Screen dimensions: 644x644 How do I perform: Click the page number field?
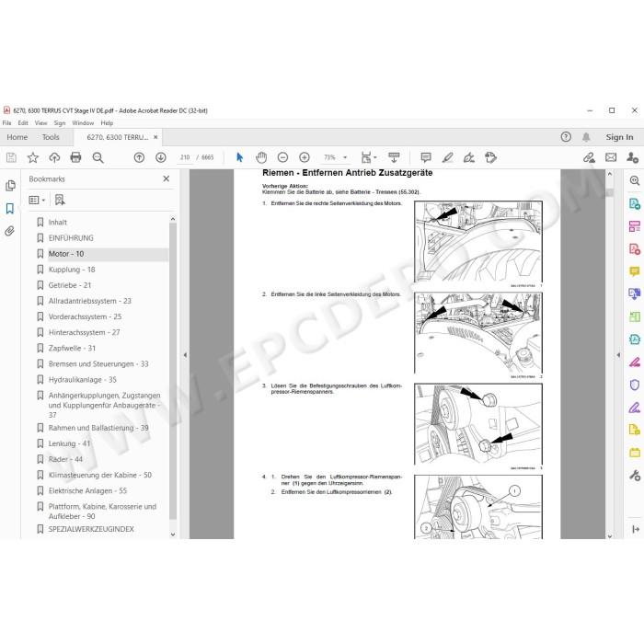(x=184, y=157)
